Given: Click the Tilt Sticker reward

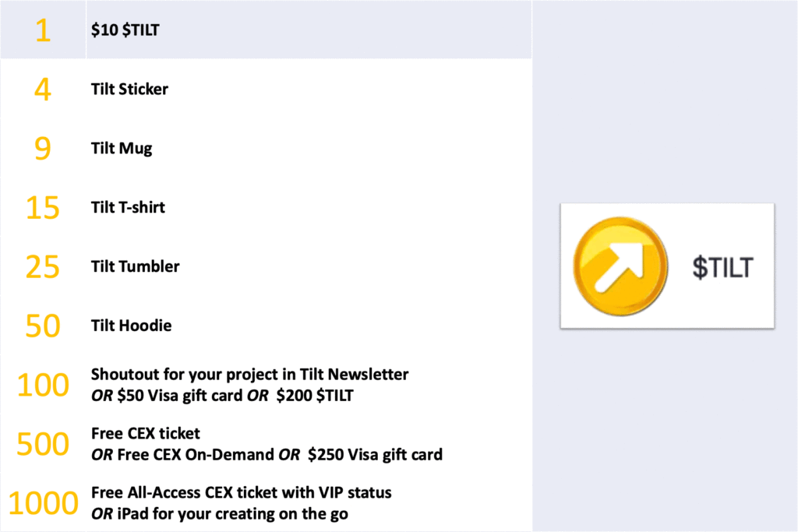Looking at the screenshot, I should pyautogui.click(x=129, y=89).
